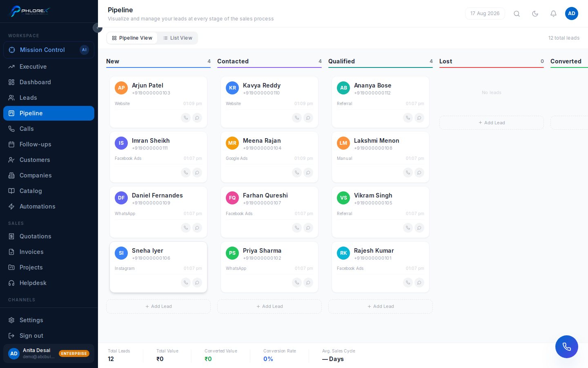The height and width of the screenshot is (368, 588).
Task: Open the search icon in the header
Action: [x=517, y=13]
